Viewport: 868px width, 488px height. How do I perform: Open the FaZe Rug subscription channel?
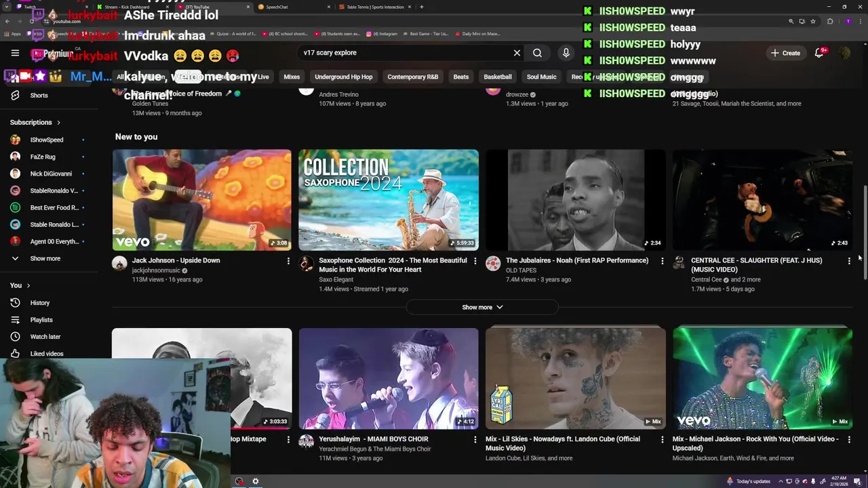(47, 157)
